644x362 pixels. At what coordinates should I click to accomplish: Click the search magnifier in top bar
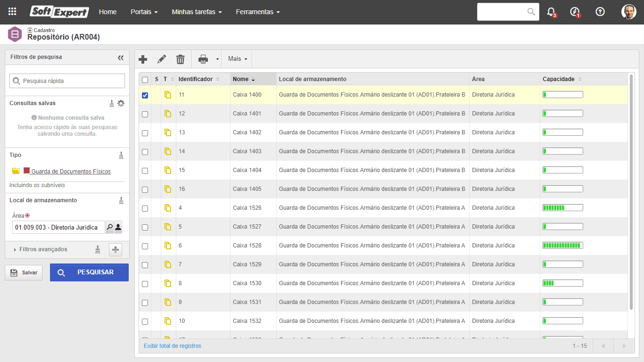click(531, 12)
